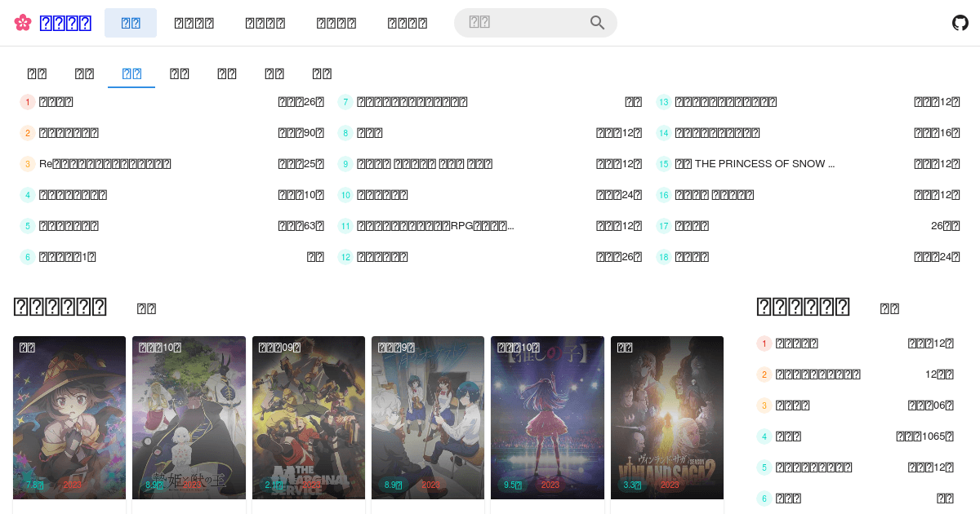Click the 2023 tag on Vinland Saga poster

coord(670,485)
